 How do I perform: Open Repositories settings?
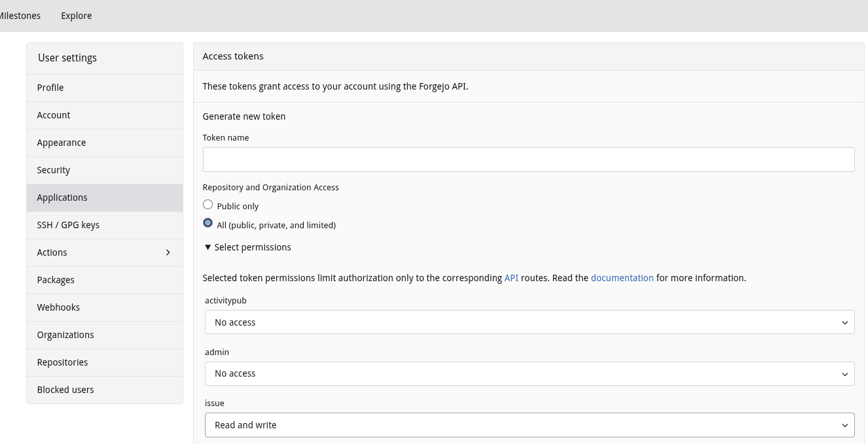62,362
